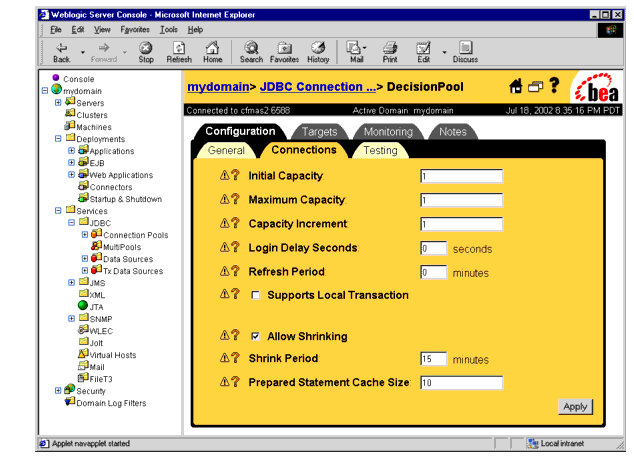This screenshot has height=470, width=634.
Task: Open the Edit button dropdown arrow
Action: coord(444,52)
